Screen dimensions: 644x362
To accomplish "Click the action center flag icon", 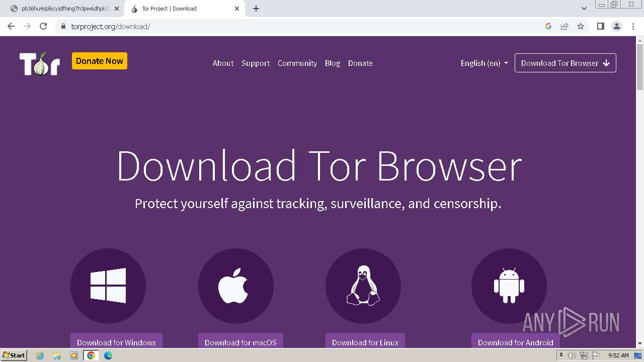I will click(x=596, y=355).
